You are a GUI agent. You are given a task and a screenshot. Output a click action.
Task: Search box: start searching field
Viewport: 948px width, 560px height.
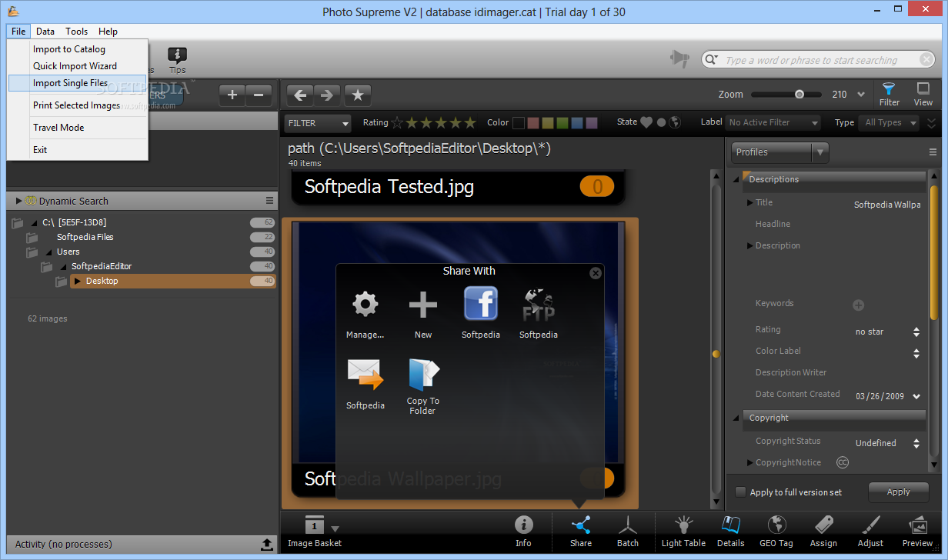click(x=818, y=60)
